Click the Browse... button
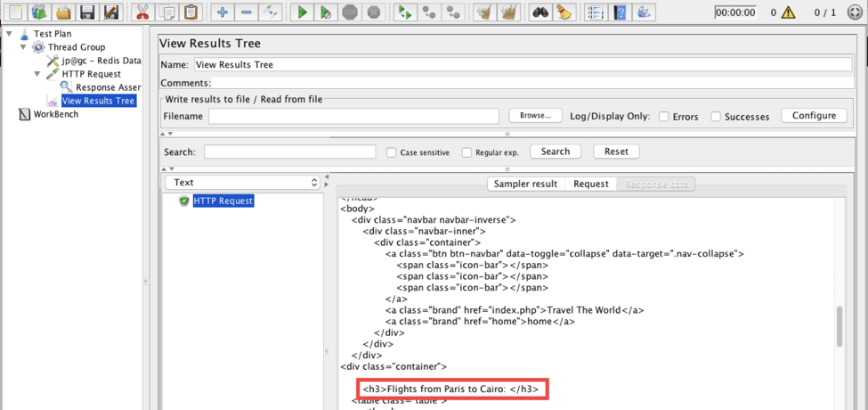The height and width of the screenshot is (410, 868). tap(535, 116)
